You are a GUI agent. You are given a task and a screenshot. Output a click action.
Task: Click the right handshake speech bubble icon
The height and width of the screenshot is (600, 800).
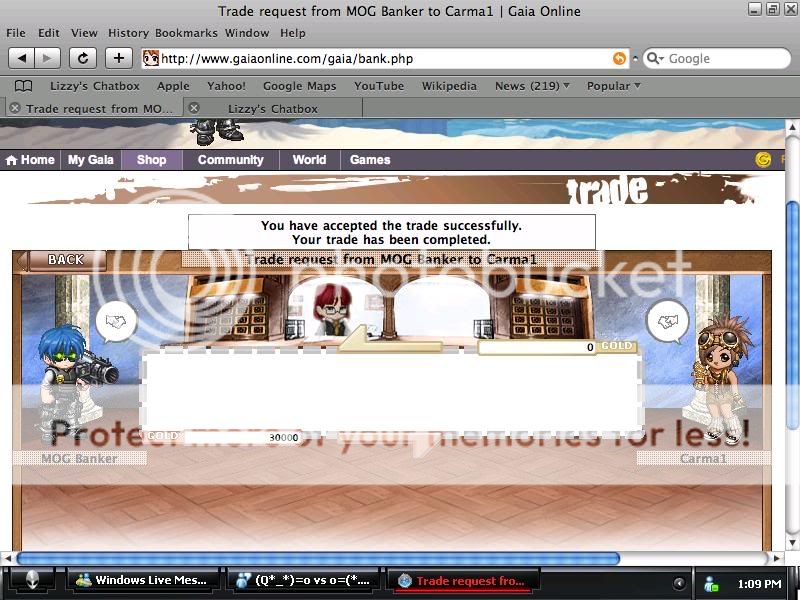point(667,321)
